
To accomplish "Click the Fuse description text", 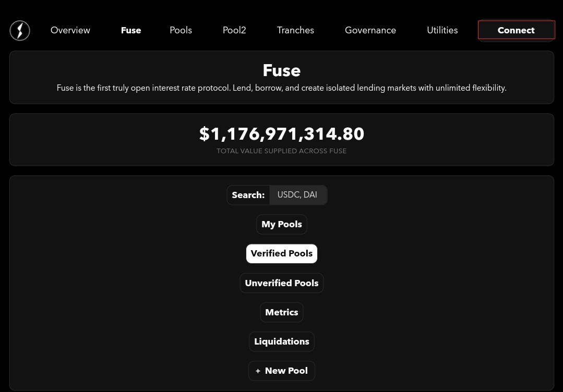I will [281, 88].
